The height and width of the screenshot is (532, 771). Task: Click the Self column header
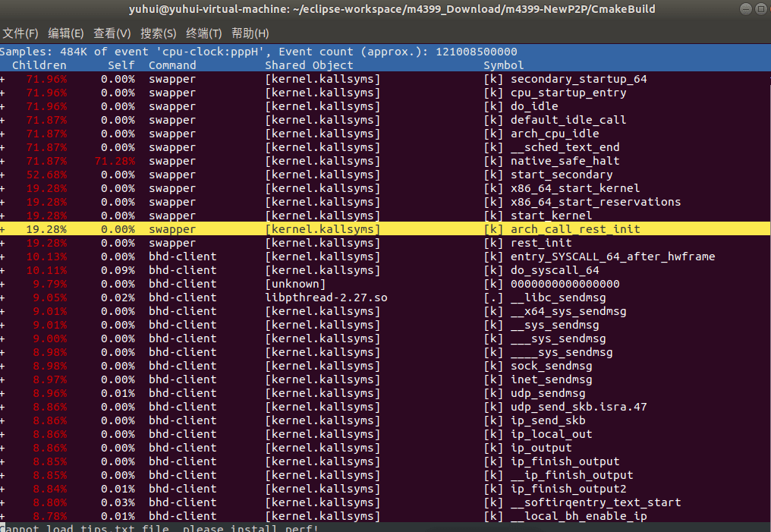pyautogui.click(x=121, y=65)
